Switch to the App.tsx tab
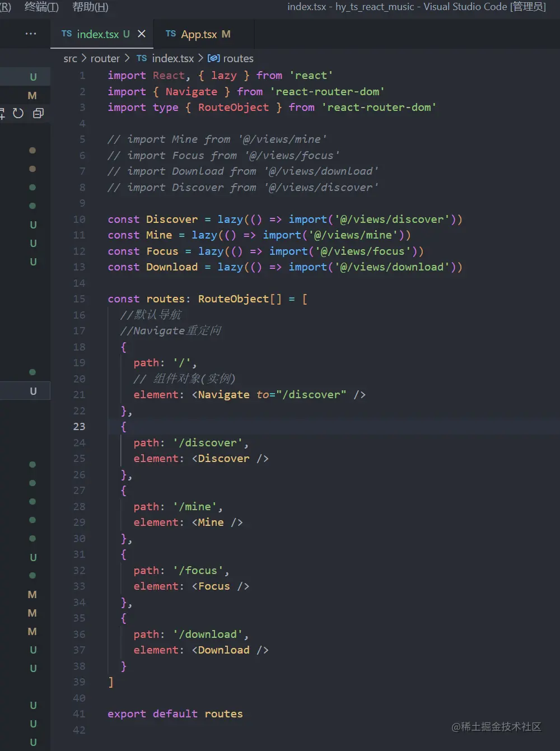 [203, 34]
